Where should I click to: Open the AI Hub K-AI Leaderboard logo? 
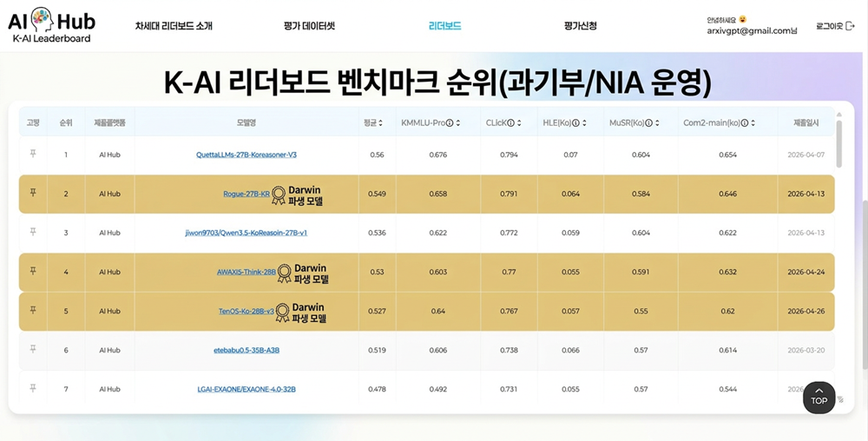[51, 25]
